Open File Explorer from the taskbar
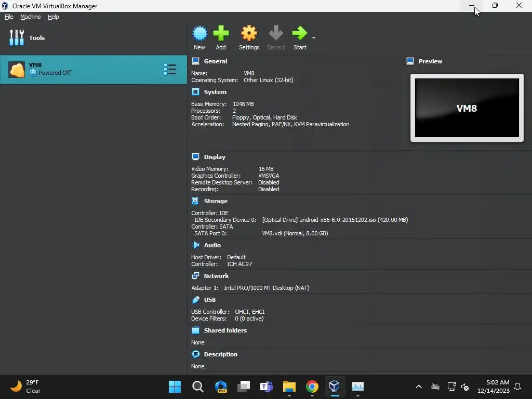This screenshot has height=399, width=532. (289, 387)
